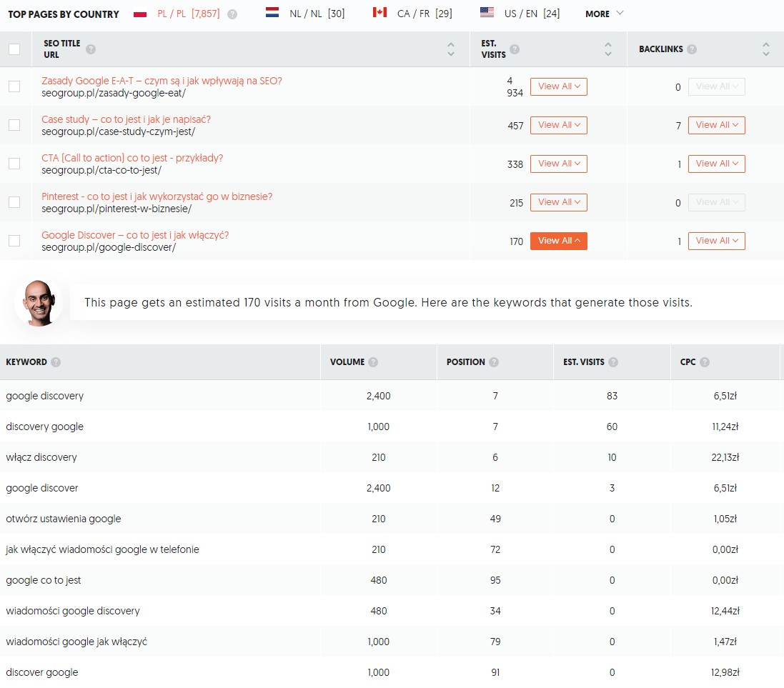Expand backlinks View All for Case study row

[x=717, y=125]
